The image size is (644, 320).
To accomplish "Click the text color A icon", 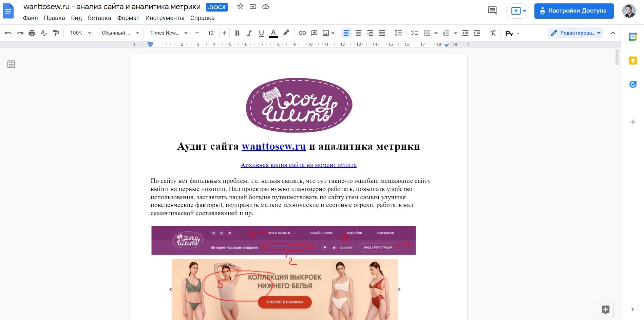I will coord(273,33).
